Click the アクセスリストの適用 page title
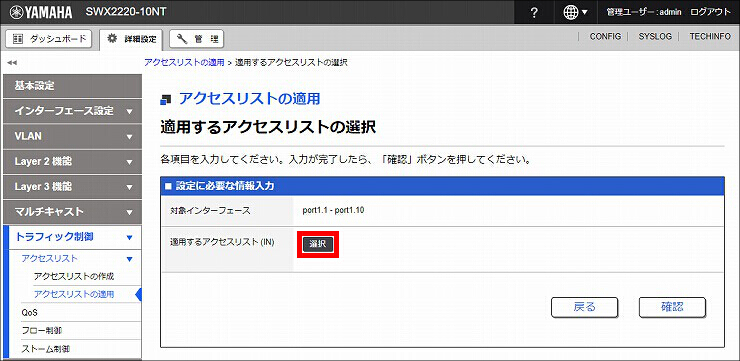 pyautogui.click(x=250, y=99)
